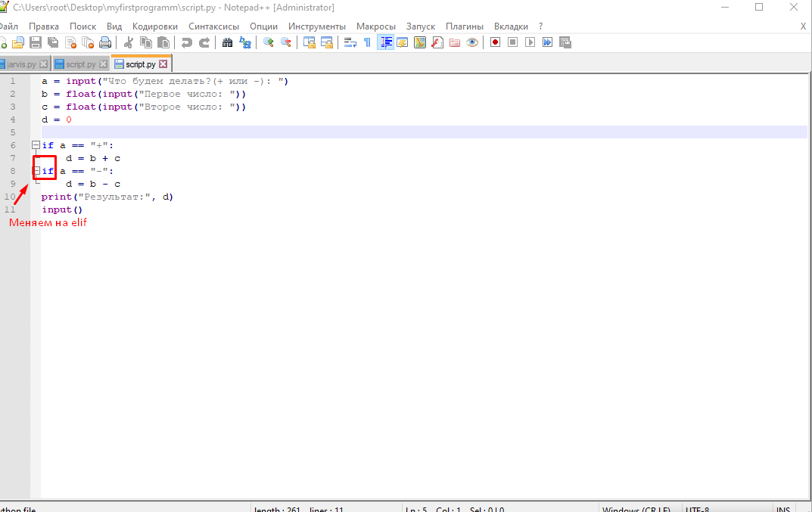Open the Синтаксисы menu

coord(214,26)
